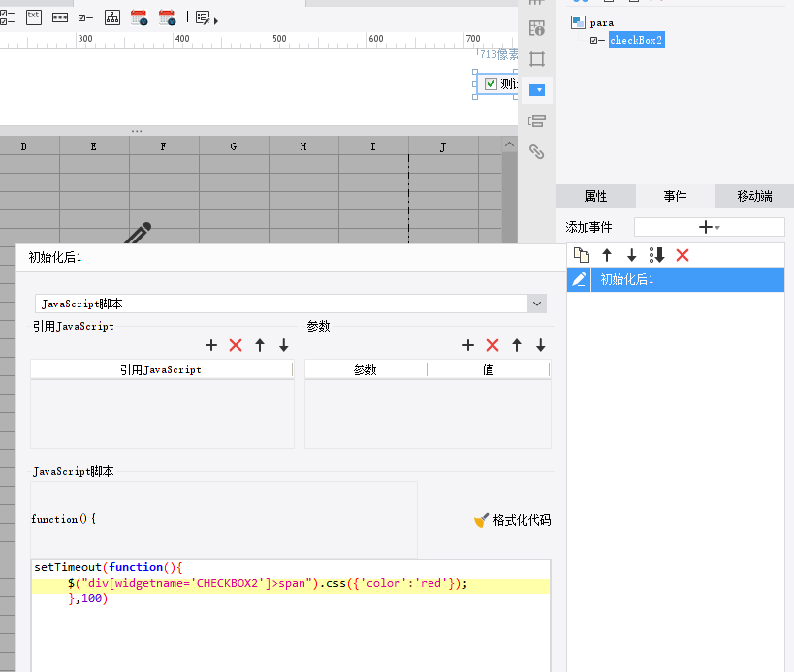
Task: Select the password widget icon with asterisks
Action: click(60, 17)
